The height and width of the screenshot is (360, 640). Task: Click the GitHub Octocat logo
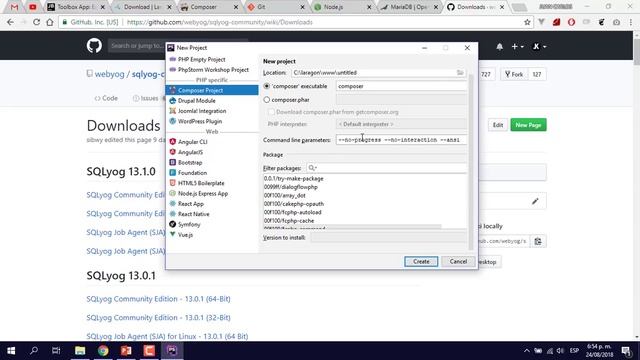click(x=94, y=45)
